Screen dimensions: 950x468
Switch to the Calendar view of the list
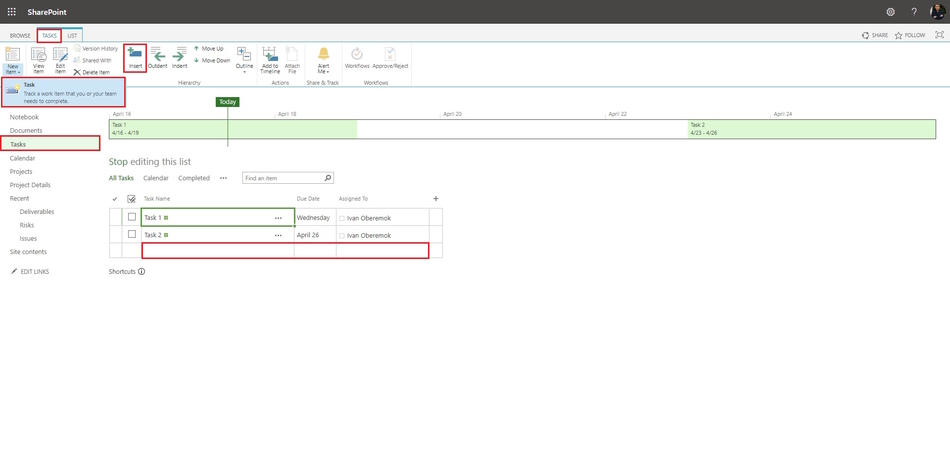pos(156,178)
